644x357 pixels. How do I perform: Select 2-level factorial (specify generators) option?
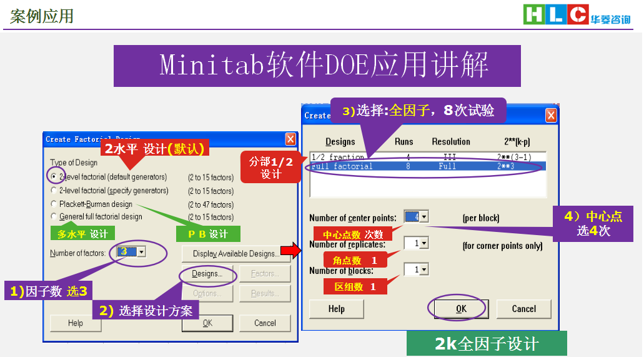click(54, 191)
